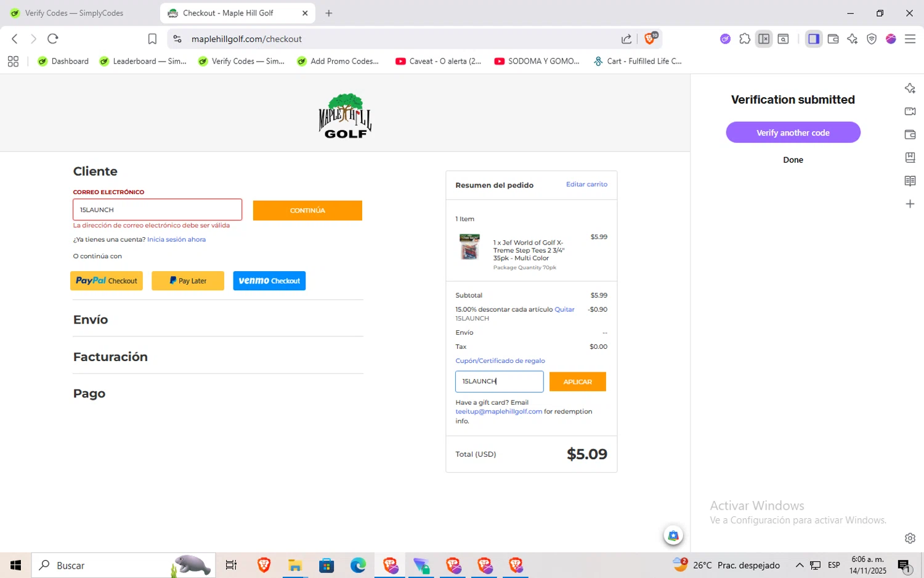The height and width of the screenshot is (578, 924).
Task: Open Brave Shields lion icon
Action: coord(650,38)
